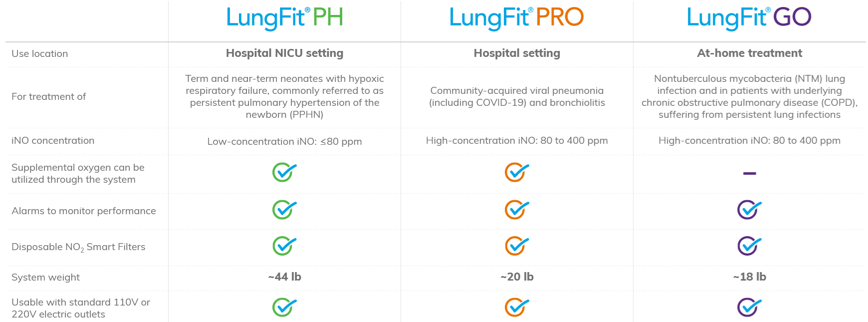Click the ~44 lb system weight value
Screen dimensions: 868x322
click(x=284, y=277)
